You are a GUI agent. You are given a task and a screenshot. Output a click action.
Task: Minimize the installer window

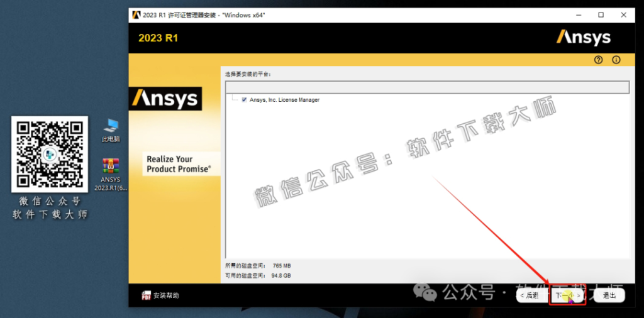(579, 15)
